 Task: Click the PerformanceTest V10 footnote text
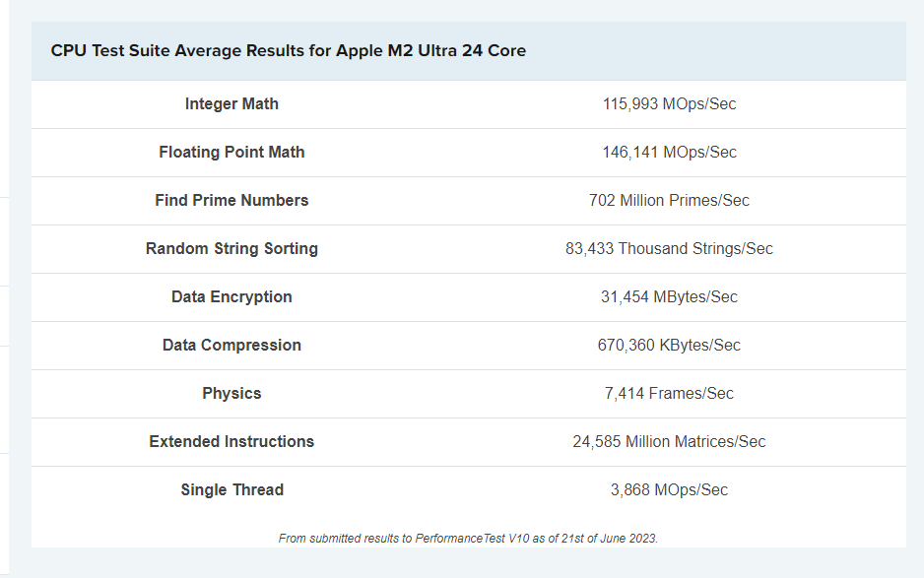pos(468,539)
